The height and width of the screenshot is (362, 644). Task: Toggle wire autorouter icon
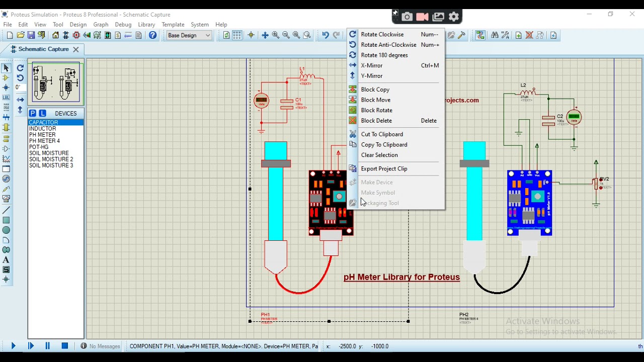pyautogui.click(x=480, y=35)
